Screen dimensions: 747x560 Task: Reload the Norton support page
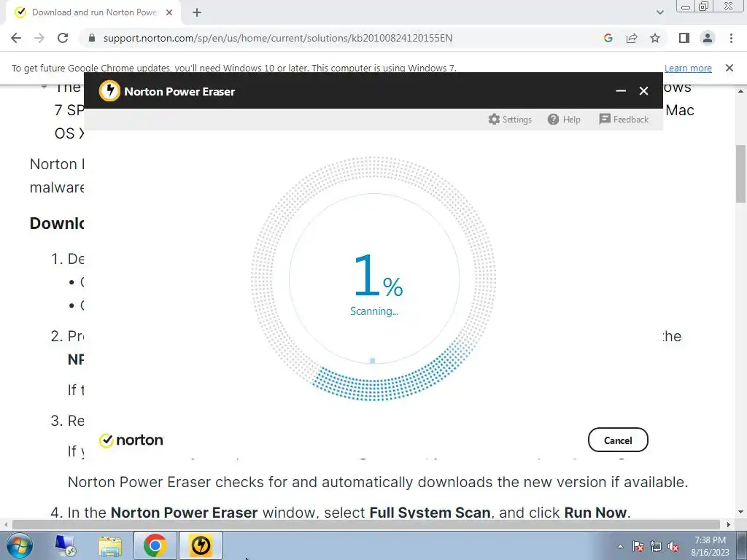click(63, 38)
